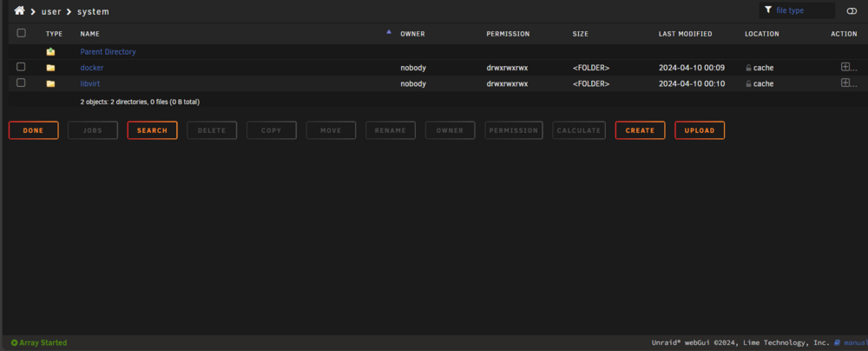The height and width of the screenshot is (351, 868).
Task: Sort by the TYPE column header
Action: point(54,34)
